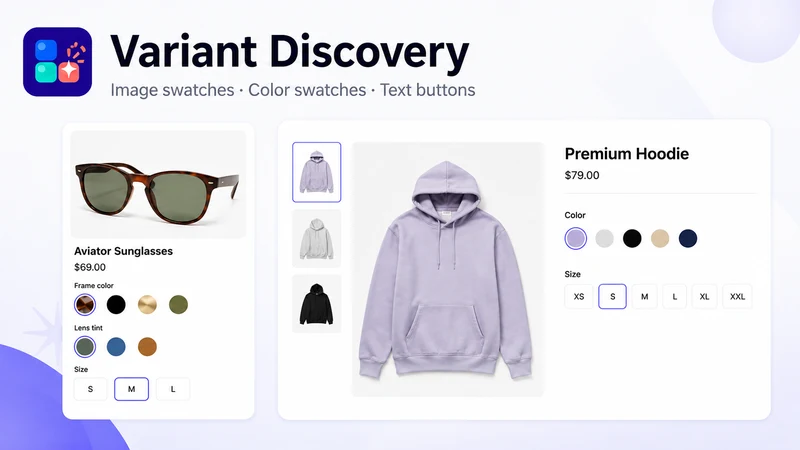800x450 pixels.
Task: Click the Frame color label
Action: coord(94,286)
